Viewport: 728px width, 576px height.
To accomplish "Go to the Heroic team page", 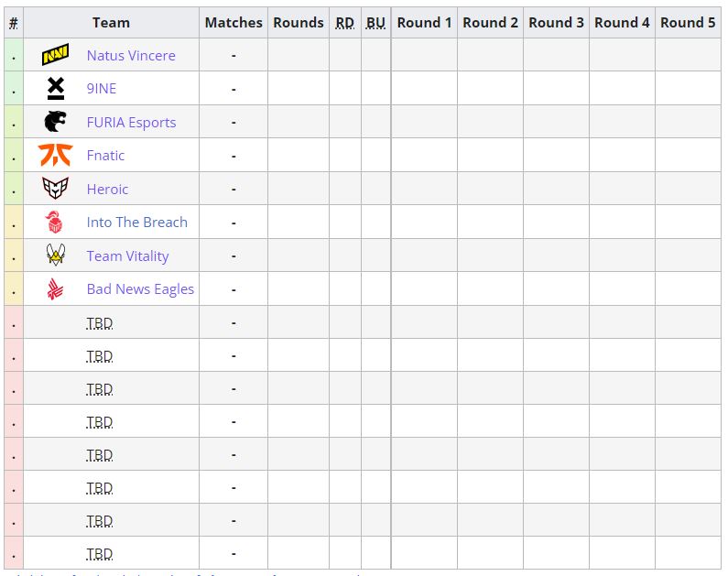I will point(107,190).
